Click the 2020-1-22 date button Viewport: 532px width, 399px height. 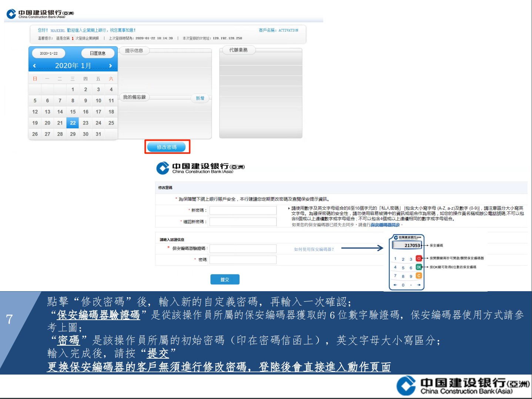point(48,53)
